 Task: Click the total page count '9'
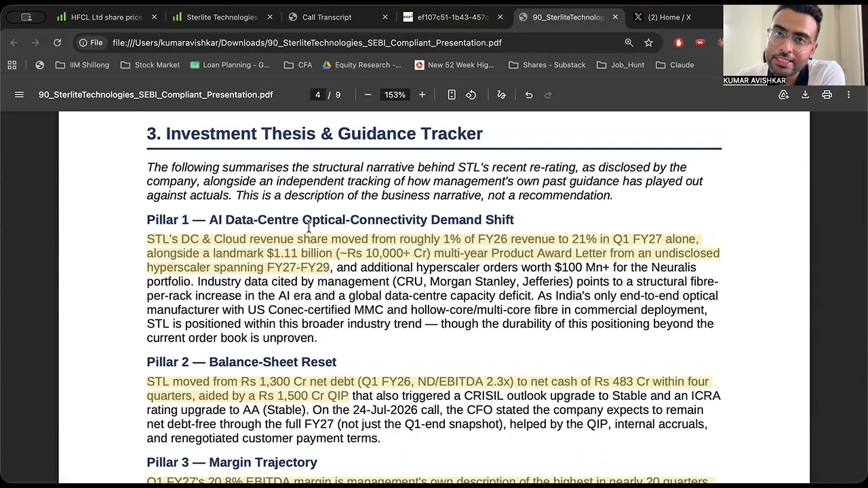tap(338, 95)
